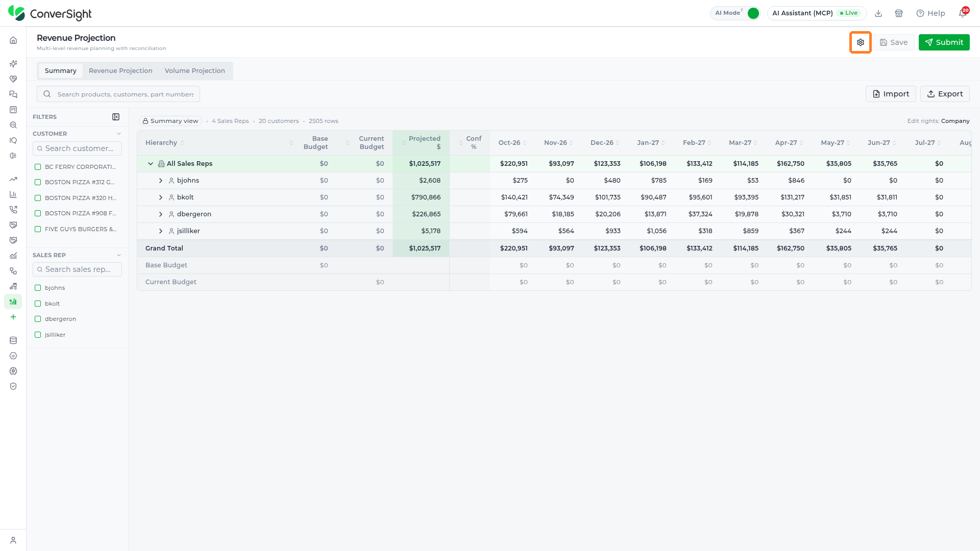Click the Save button
Image resolution: width=980 pixels, height=551 pixels.
[x=894, y=42]
